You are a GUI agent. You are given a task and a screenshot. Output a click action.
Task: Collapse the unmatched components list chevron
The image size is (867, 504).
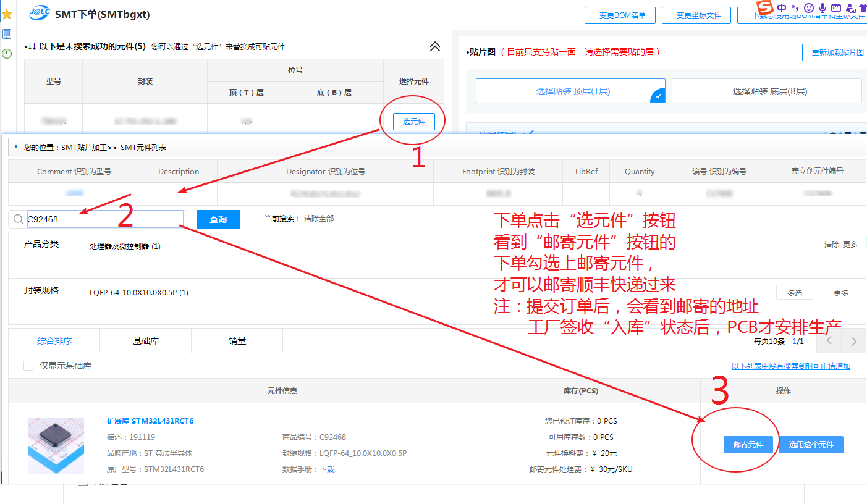(435, 47)
